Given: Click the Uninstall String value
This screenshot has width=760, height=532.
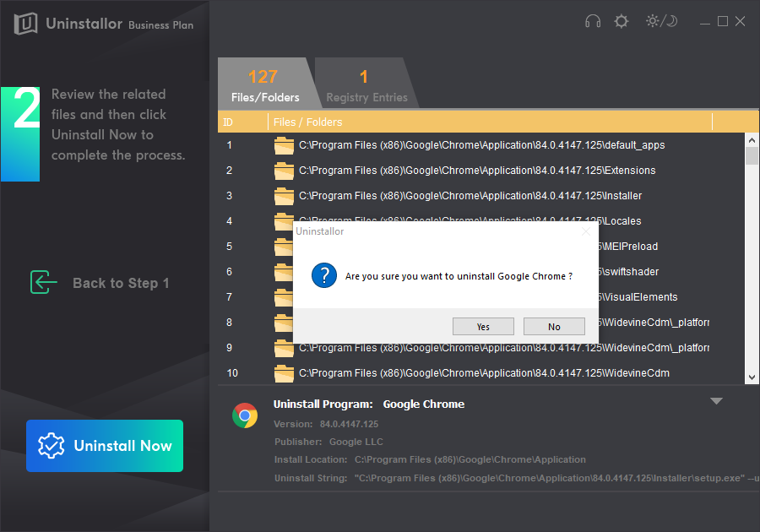Looking at the screenshot, I should tap(556, 478).
